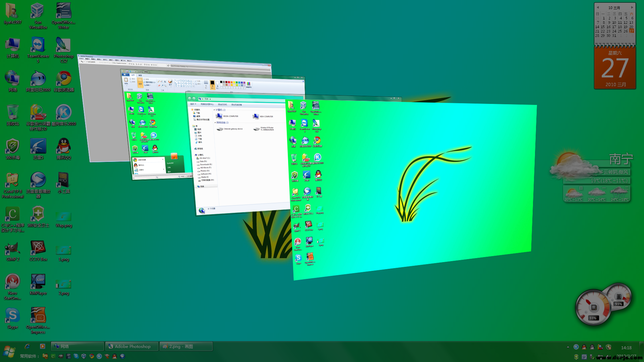Image resolution: width=644 pixels, height=362 pixels.
Task: Go to previous month in calendar gadget
Action: tap(597, 7)
